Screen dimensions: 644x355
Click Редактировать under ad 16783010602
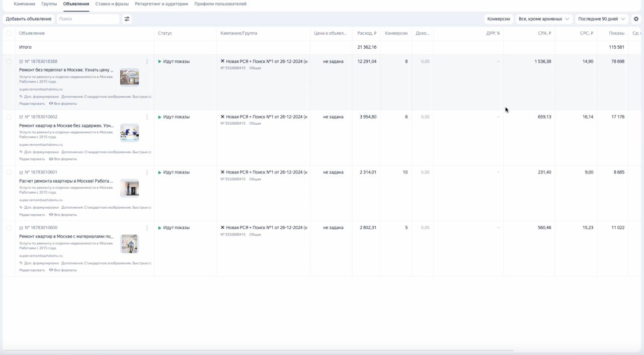point(32,159)
